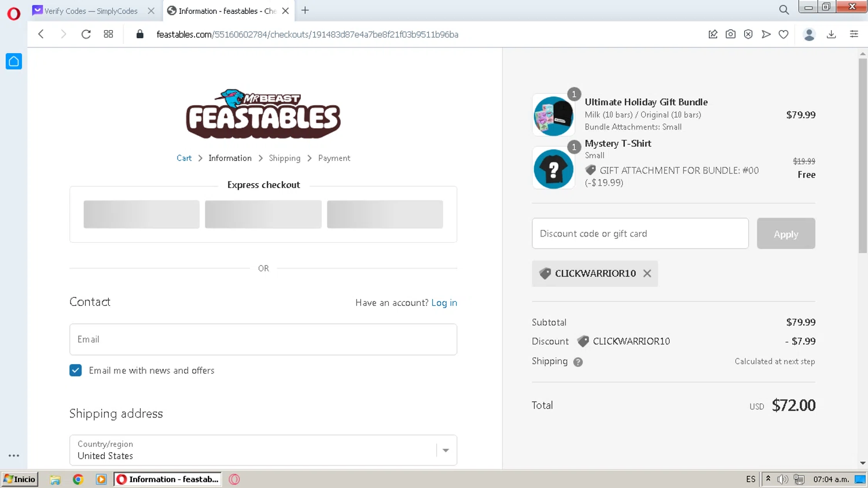Click the Ultimate Holiday Gift Bundle title
The width and height of the screenshot is (868, 488).
(646, 102)
